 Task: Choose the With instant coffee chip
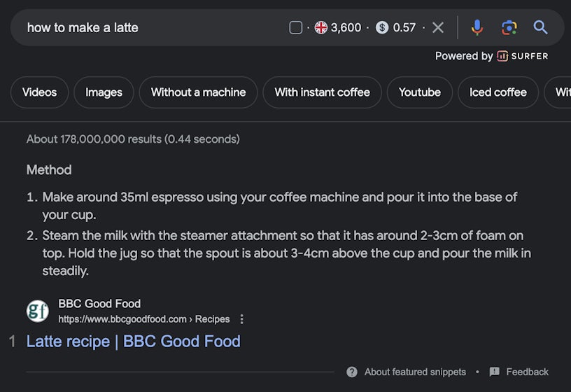tap(322, 92)
